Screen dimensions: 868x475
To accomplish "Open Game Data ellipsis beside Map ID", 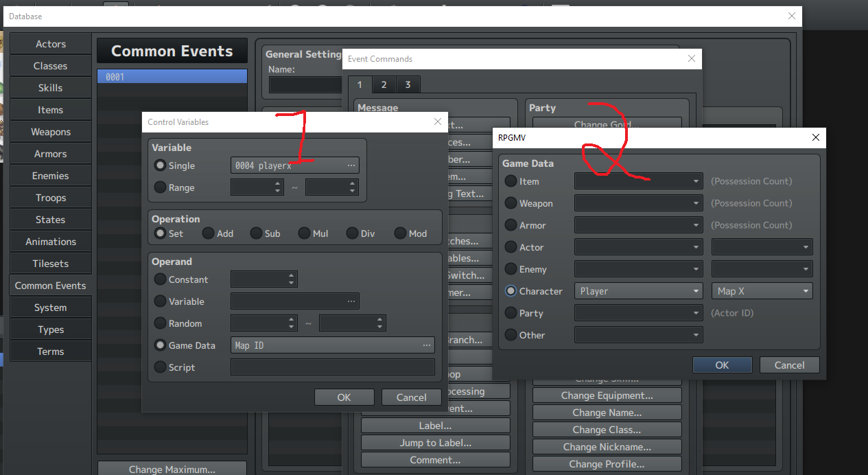I will 427,345.
